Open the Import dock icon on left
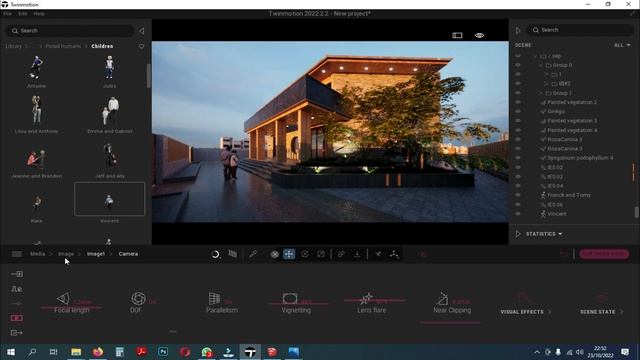This screenshot has width=640, height=360. (17, 274)
